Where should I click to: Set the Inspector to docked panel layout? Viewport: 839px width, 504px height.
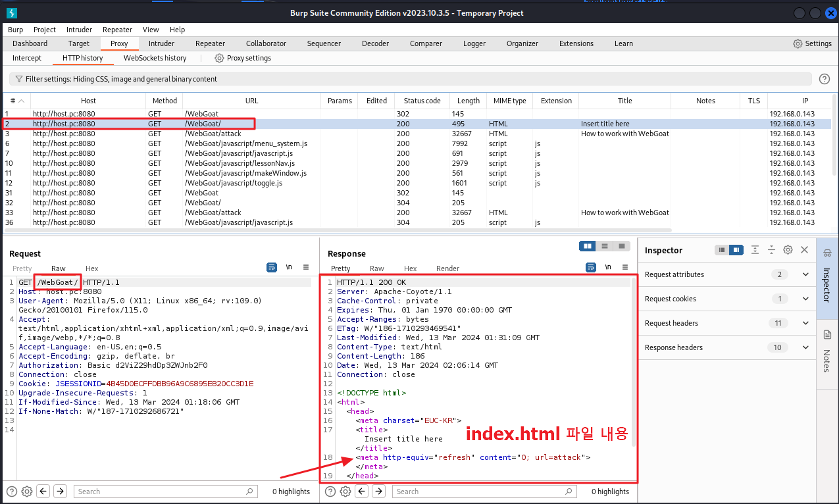pyautogui.click(x=736, y=250)
